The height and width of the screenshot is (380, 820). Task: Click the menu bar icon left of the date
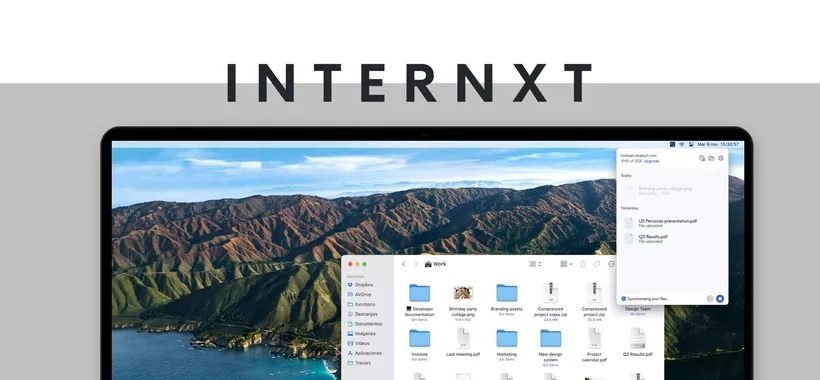(691, 144)
